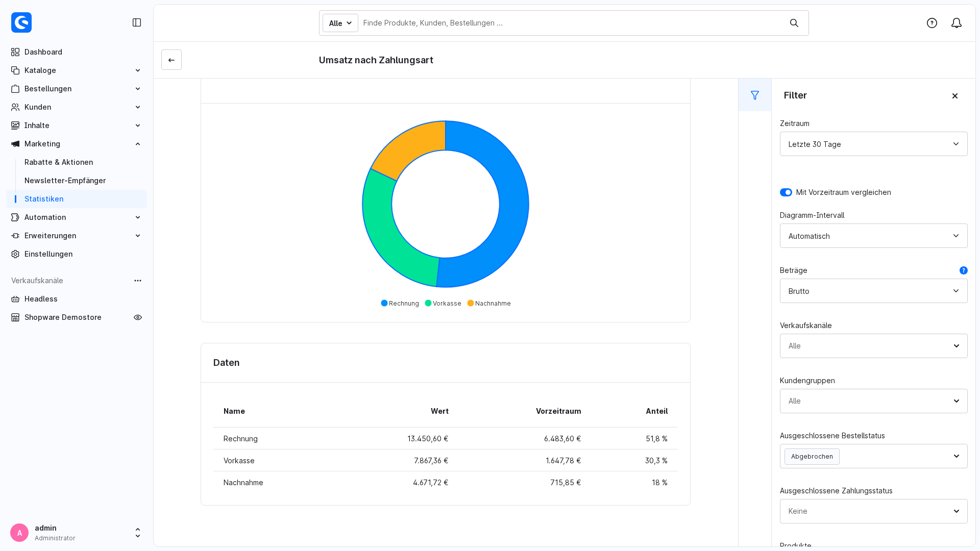Click the Kataloge icon
This screenshot has height=551, width=980.
click(x=15, y=70)
